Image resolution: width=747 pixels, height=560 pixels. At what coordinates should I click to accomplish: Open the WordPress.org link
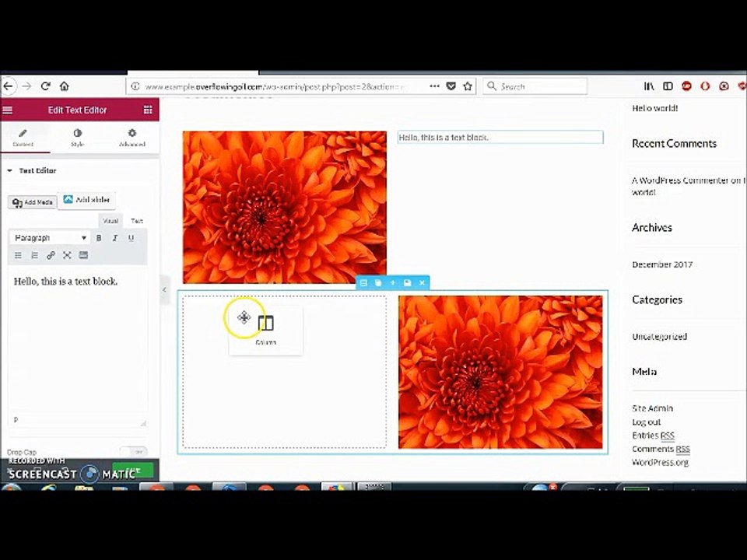tap(660, 462)
